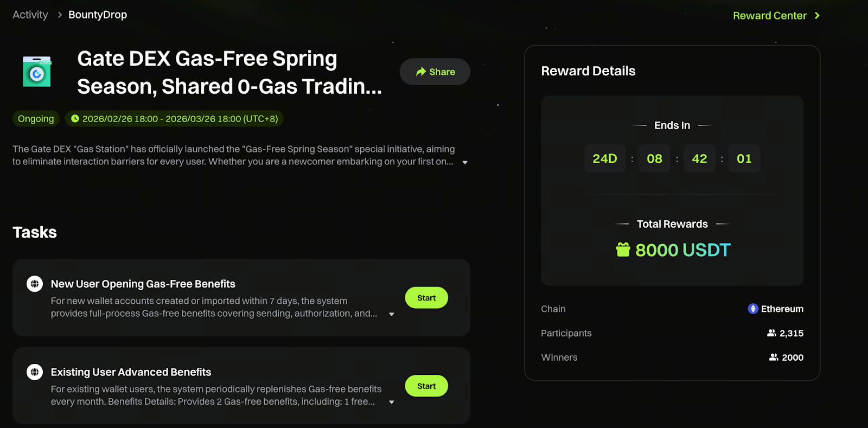Click the people icon beside Participants count
868x428 pixels.
772,333
